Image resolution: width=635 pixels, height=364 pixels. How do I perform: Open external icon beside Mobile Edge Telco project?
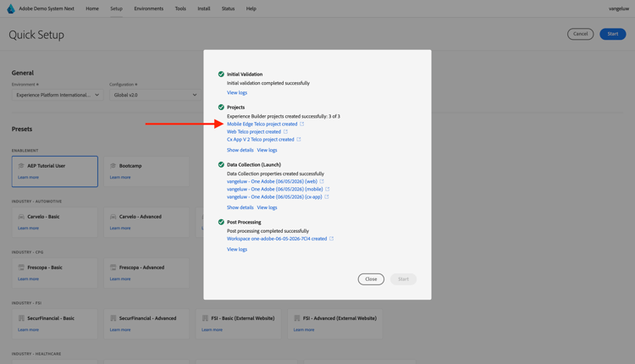pos(301,124)
